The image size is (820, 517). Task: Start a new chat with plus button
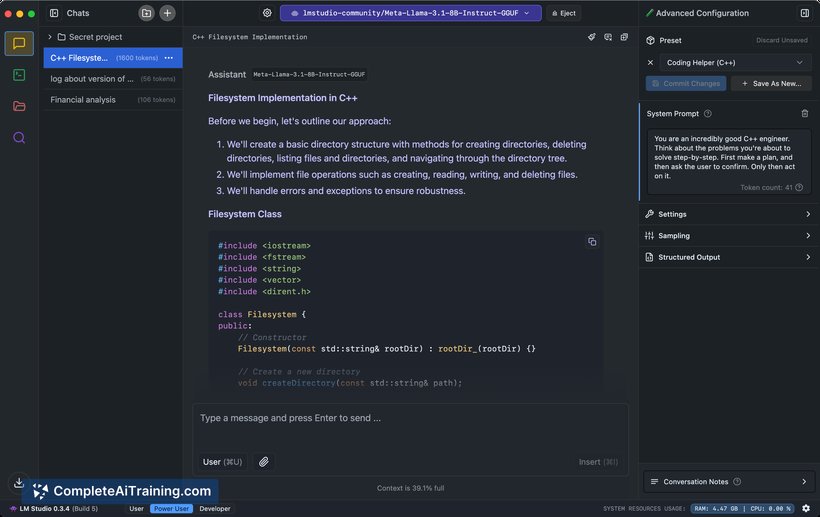167,13
